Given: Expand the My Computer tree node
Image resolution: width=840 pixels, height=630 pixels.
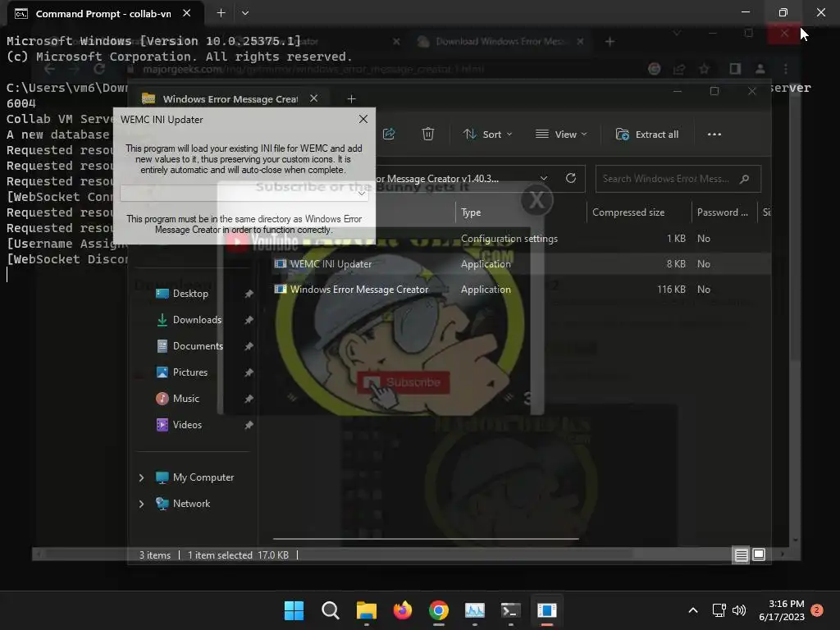Looking at the screenshot, I should 141,477.
